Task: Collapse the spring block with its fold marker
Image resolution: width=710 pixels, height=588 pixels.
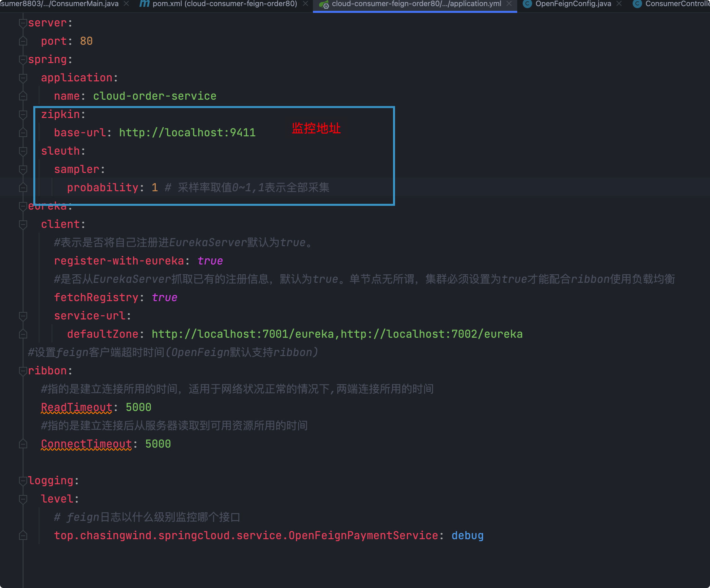Action: tap(23, 60)
